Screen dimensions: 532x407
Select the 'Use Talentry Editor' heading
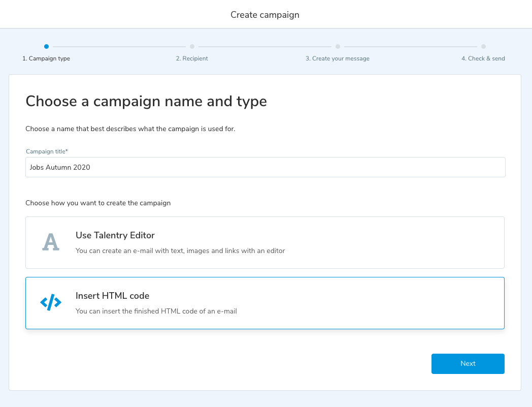(x=115, y=235)
